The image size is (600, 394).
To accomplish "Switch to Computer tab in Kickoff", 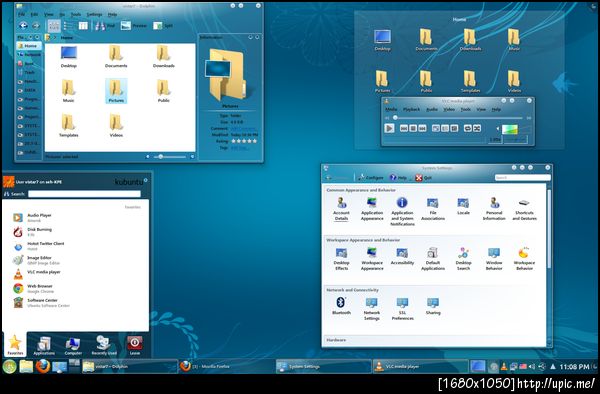I will tap(73, 345).
